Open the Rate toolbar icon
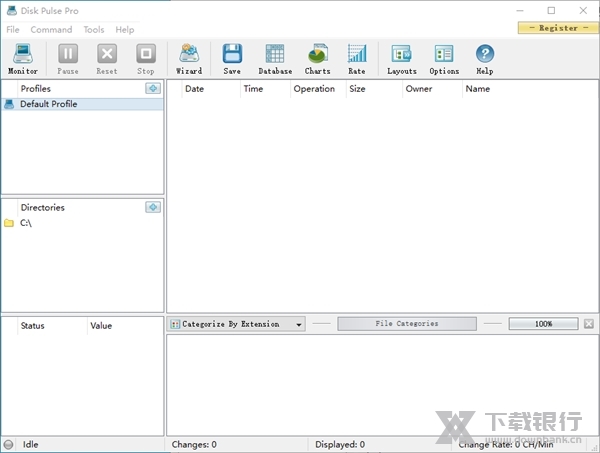600x453 pixels. click(356, 59)
